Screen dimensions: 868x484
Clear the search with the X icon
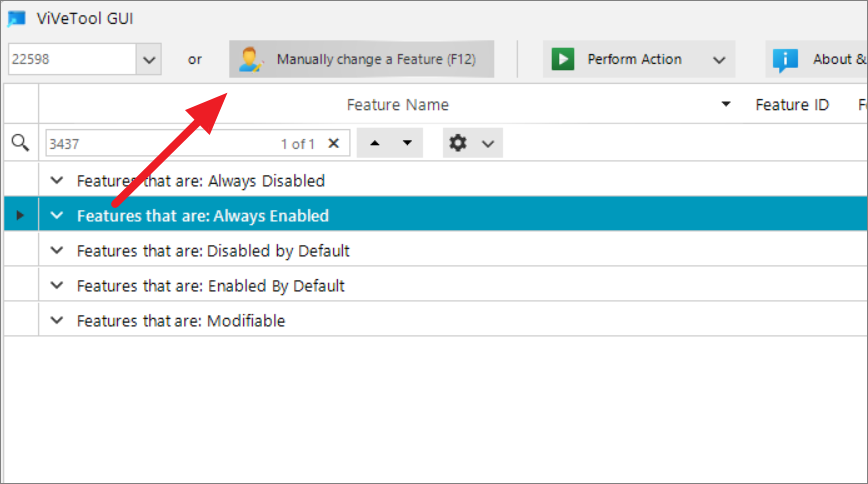tap(334, 143)
